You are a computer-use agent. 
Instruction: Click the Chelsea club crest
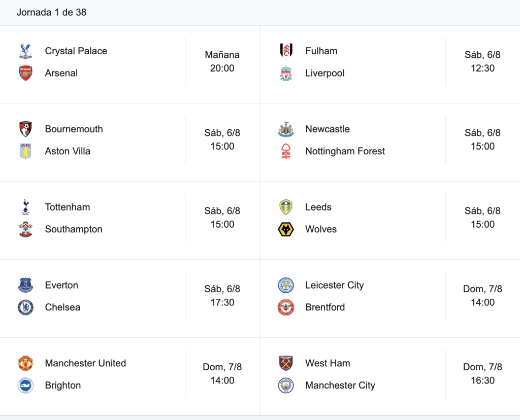coord(25,307)
